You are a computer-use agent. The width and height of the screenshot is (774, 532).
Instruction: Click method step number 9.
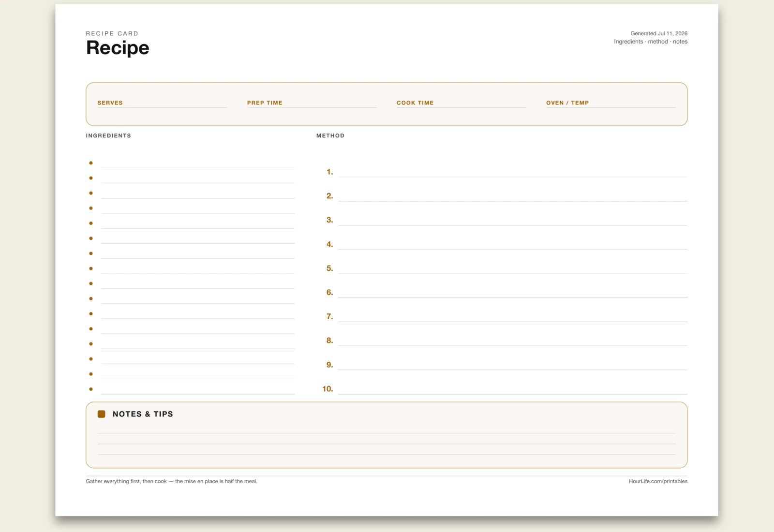pyautogui.click(x=329, y=365)
